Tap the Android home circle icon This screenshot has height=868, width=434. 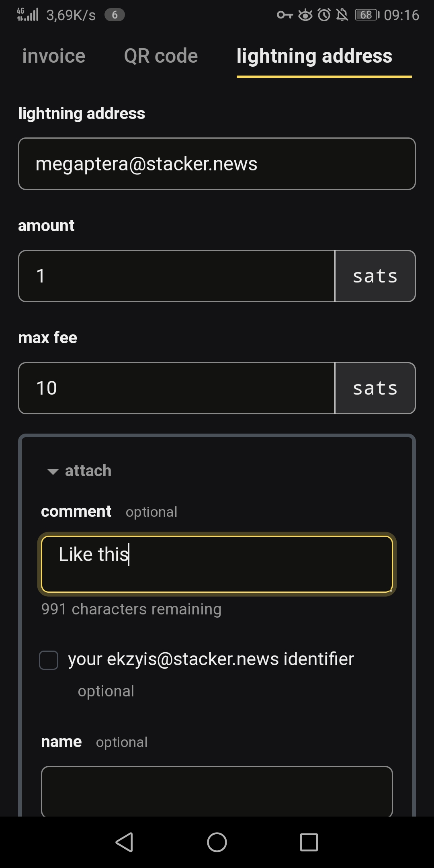(x=217, y=842)
